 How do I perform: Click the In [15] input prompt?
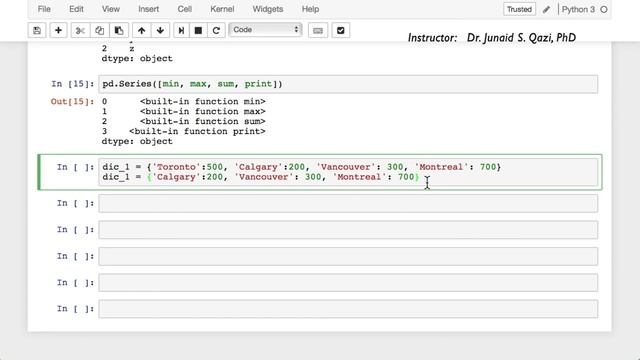click(73, 84)
